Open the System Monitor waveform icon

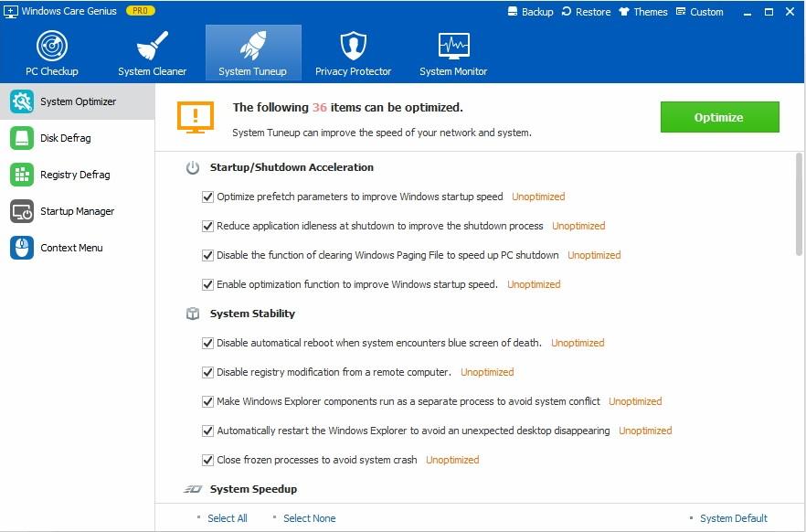coord(453,46)
